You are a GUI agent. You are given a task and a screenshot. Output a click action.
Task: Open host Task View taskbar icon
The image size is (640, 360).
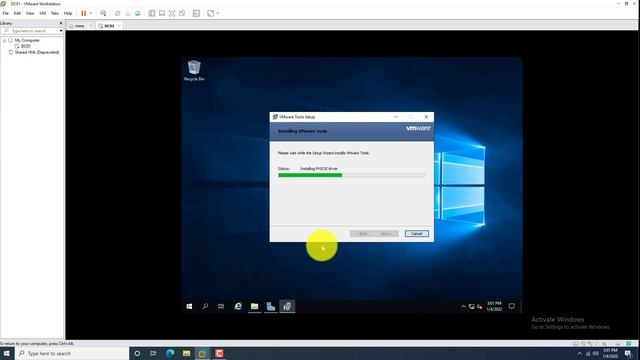pos(153,353)
